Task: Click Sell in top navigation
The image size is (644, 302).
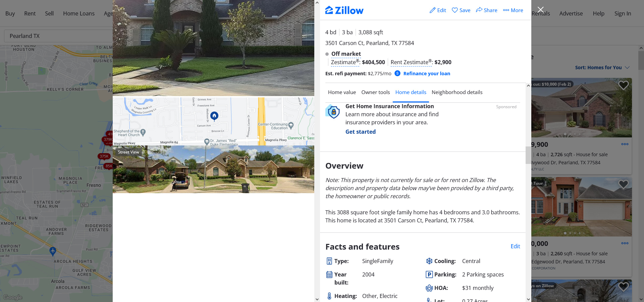Action: click(x=49, y=13)
